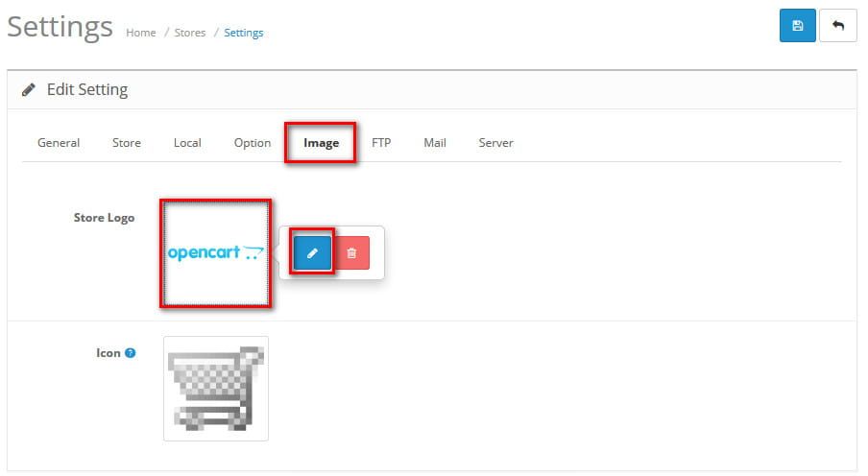Remove the logo with the red trash button
The height and width of the screenshot is (476, 868).
point(351,252)
